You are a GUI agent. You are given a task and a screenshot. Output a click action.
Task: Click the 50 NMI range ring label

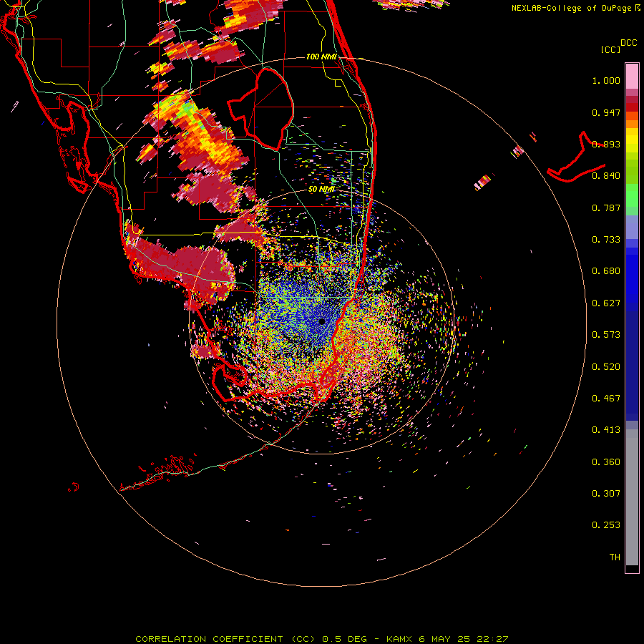pos(321,190)
